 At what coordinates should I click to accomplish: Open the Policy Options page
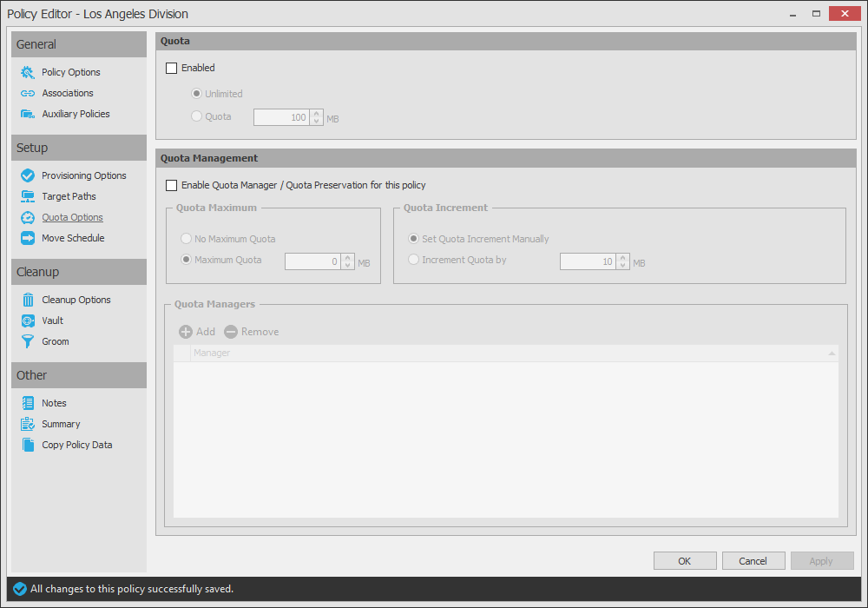pyautogui.click(x=71, y=73)
